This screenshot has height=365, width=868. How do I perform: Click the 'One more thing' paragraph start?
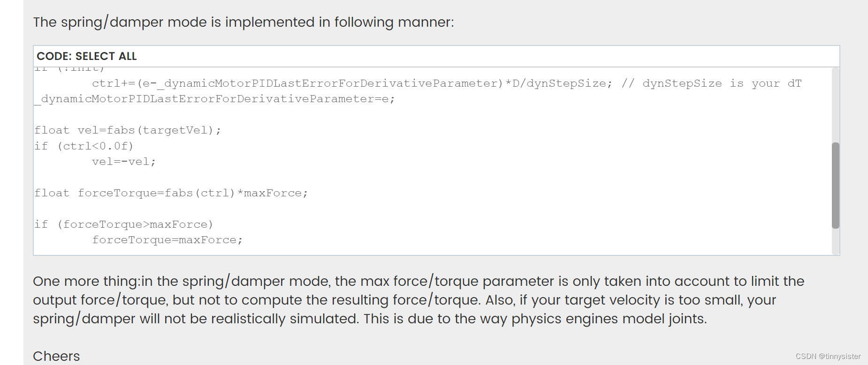(x=86, y=281)
